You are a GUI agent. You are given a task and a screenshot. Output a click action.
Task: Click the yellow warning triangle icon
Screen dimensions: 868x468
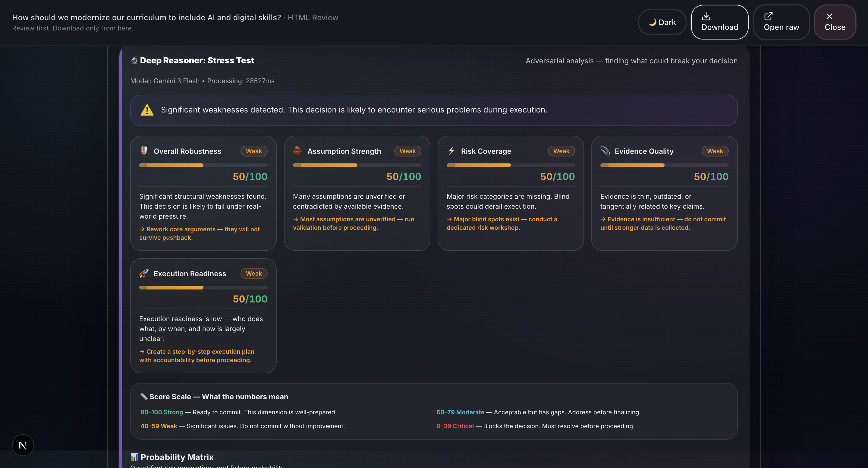[x=147, y=110]
